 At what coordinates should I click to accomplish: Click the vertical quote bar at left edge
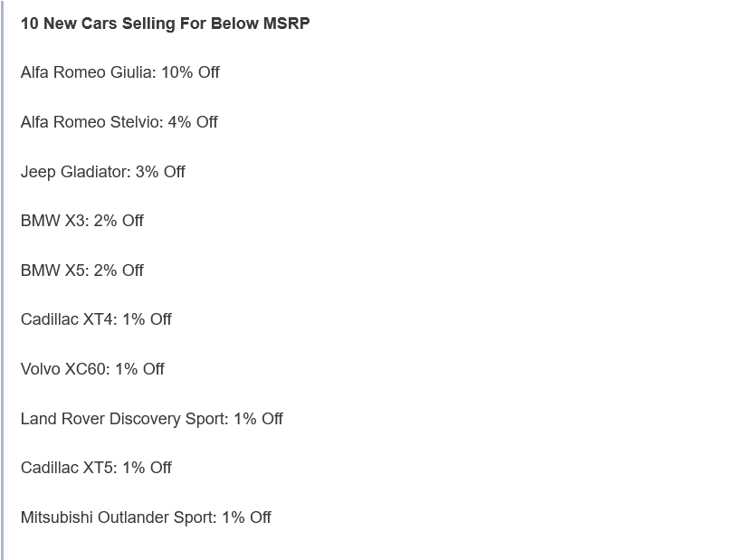click(x=2, y=280)
